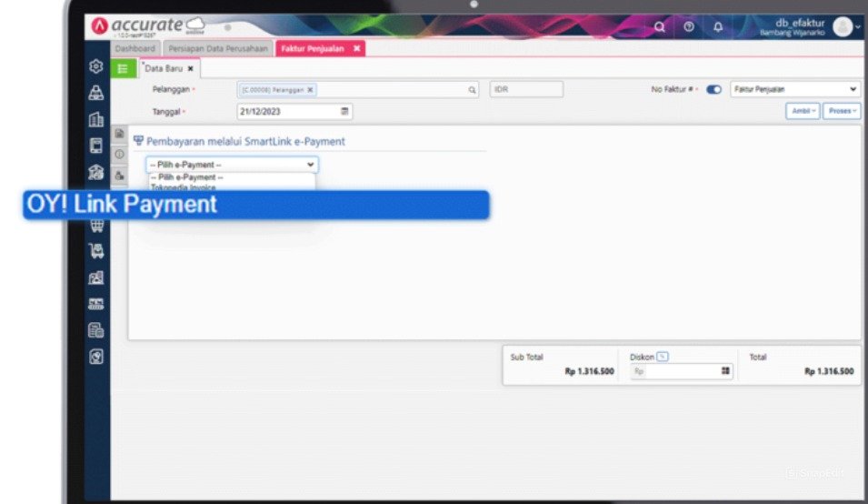
Task: Close the Faktur Penjualan tab
Action: pos(357,49)
